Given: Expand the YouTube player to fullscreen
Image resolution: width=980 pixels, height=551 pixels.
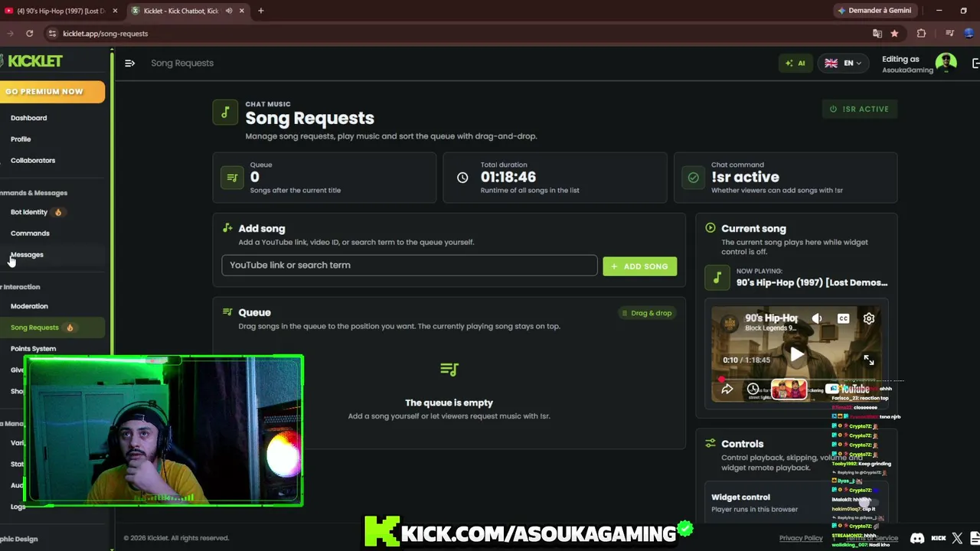Looking at the screenshot, I should click(x=869, y=360).
